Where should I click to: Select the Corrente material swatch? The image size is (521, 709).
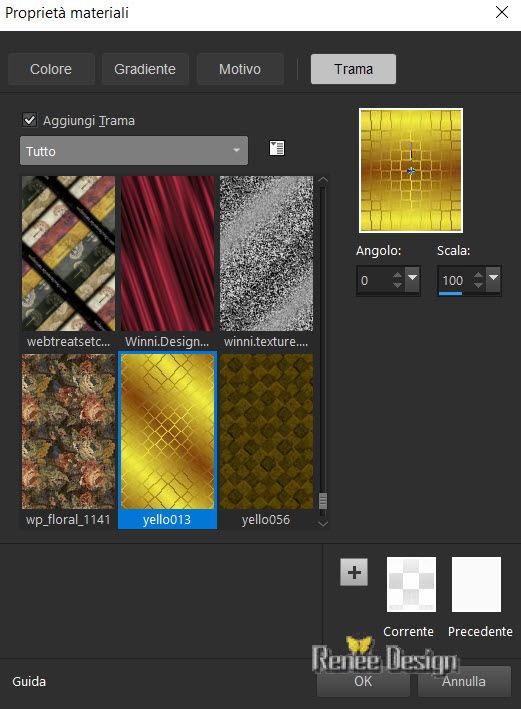coord(411,584)
